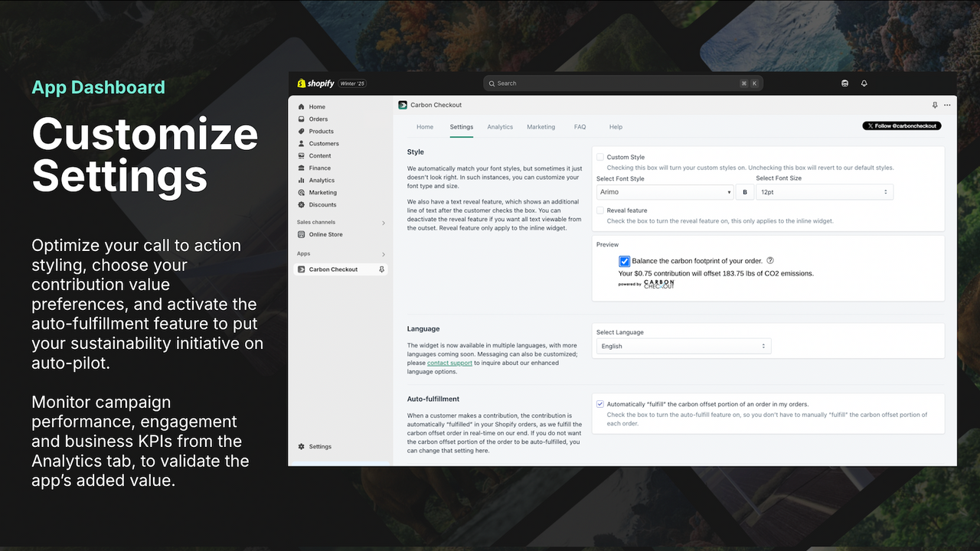Select the Settings tab in Carbon Checkout
The image size is (980, 551).
pyautogui.click(x=462, y=127)
